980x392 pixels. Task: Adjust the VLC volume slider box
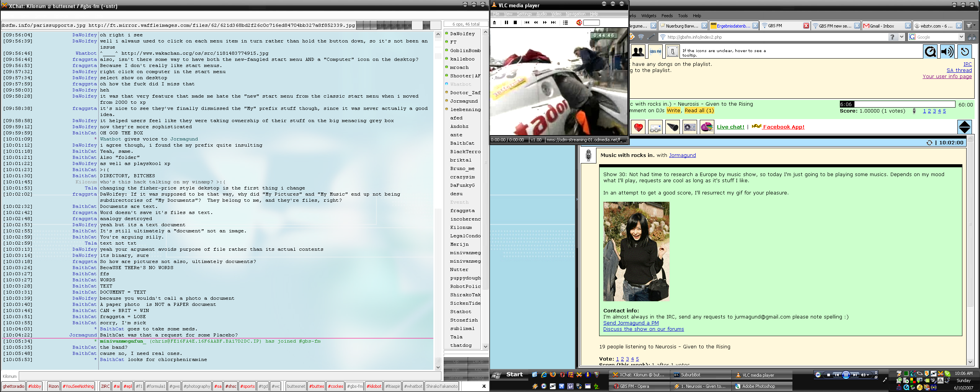pos(591,23)
